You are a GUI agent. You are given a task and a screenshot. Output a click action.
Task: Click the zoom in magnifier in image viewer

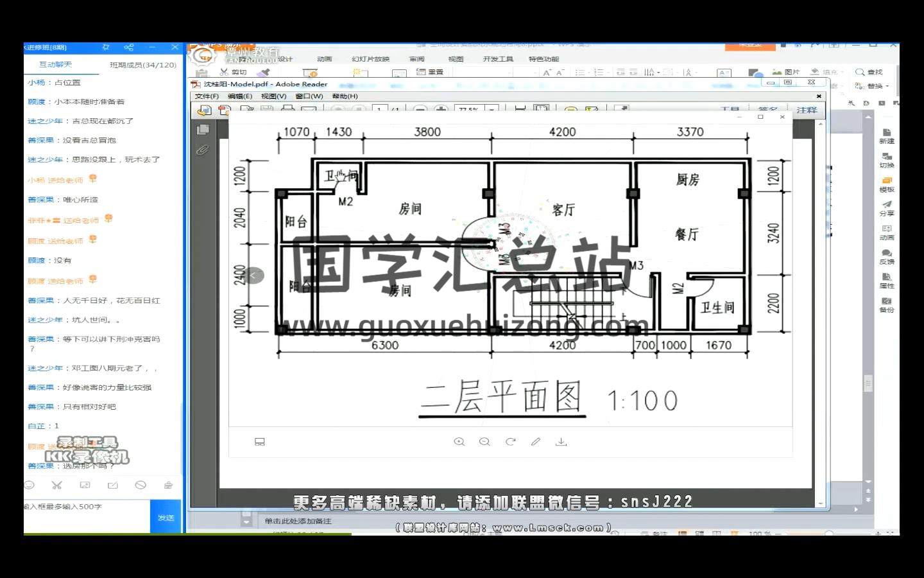coord(459,442)
